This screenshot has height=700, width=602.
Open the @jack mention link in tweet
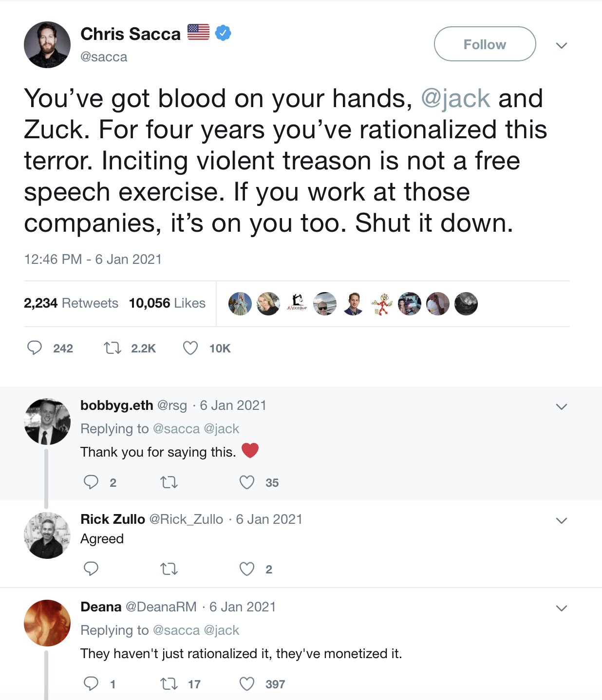click(455, 98)
